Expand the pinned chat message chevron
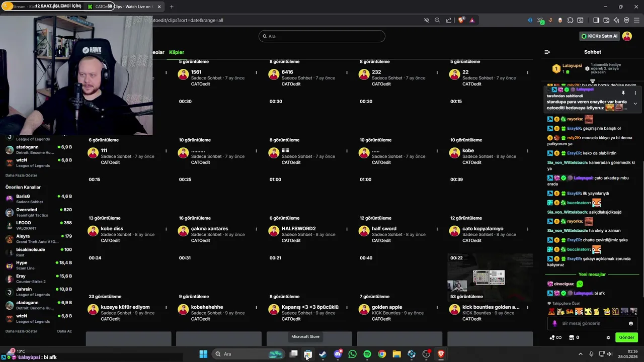Screen dimensions: 644x362 (x=635, y=104)
